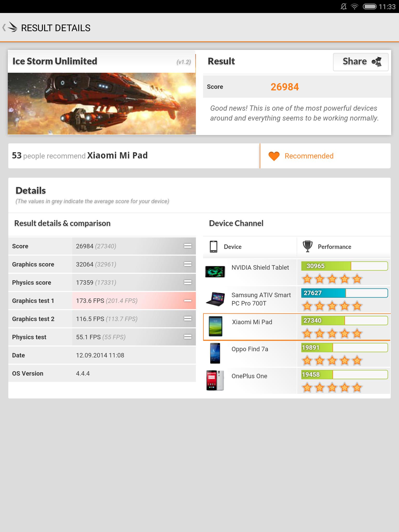This screenshot has height=532, width=399.
Task: Expand the Graphics test 1 red indicator
Action: tap(188, 300)
